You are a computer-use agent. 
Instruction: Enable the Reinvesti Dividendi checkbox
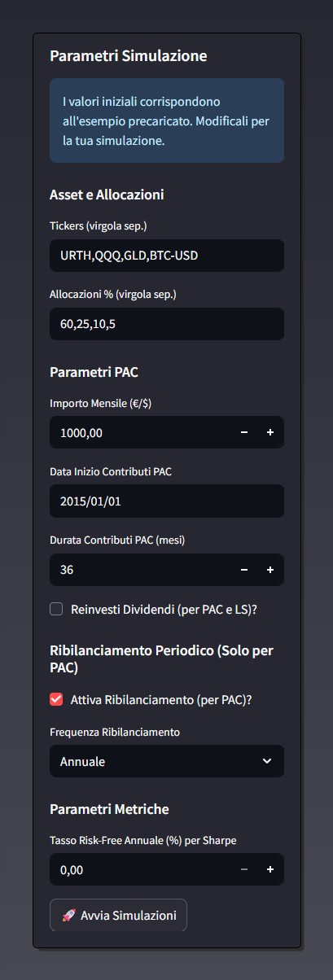tap(56, 609)
